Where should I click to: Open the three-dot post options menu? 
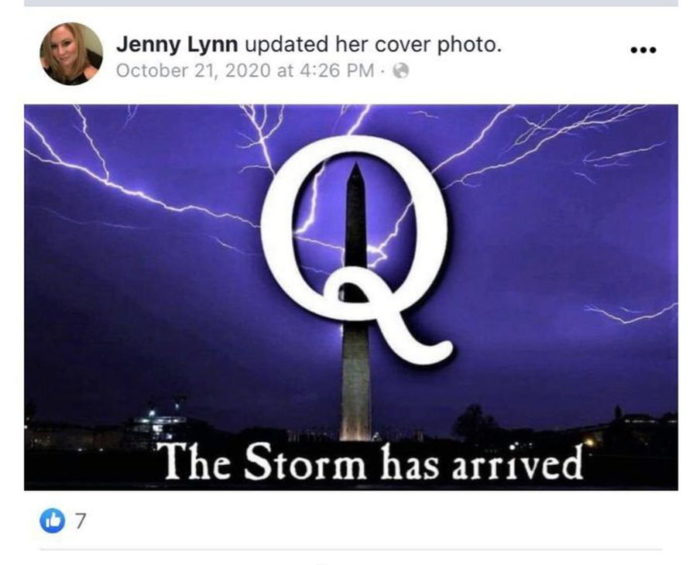coord(643,50)
